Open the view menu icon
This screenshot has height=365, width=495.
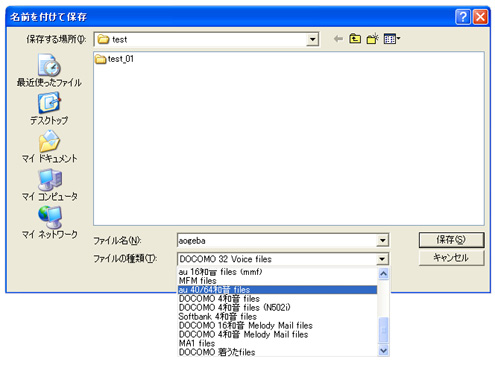(x=392, y=39)
